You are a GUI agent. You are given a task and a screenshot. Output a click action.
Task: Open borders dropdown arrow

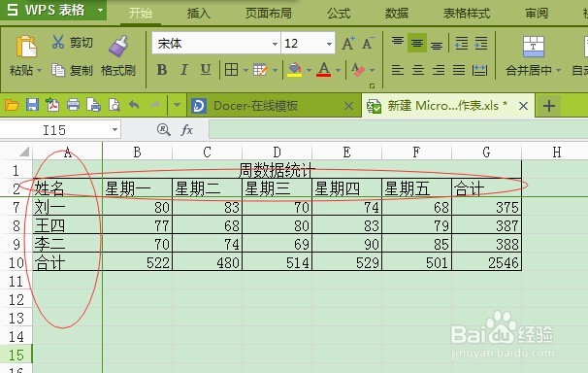pos(245,70)
